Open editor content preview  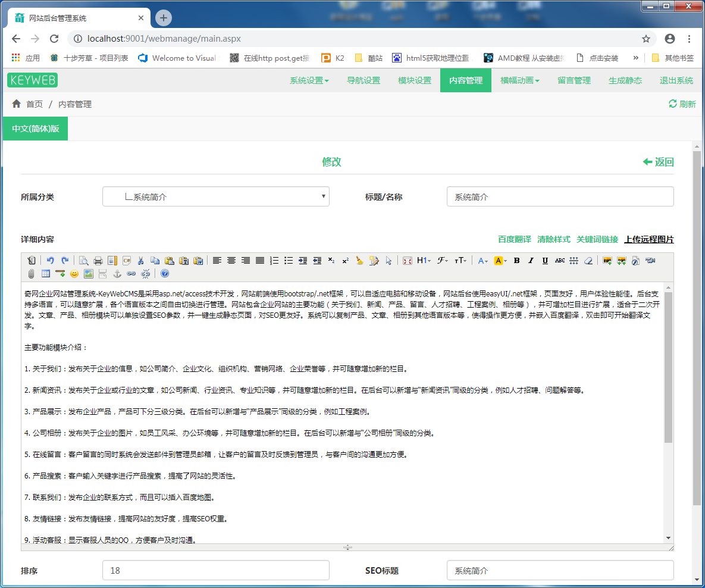[84, 261]
